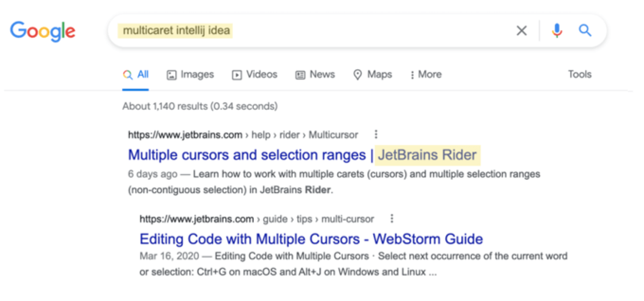
Task: Click the '6 days ago' snippet text
Action: 152,174
